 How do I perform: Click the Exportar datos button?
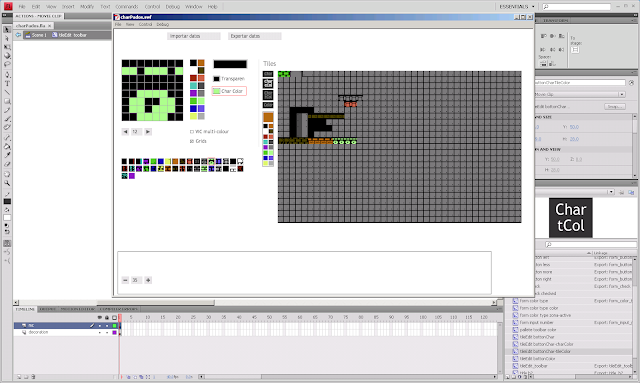click(255, 36)
